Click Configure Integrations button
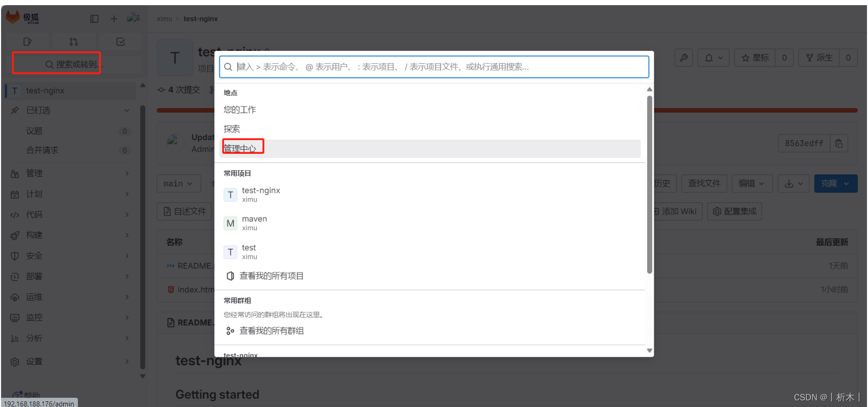Viewport: 868px width, 407px height. pos(734,211)
